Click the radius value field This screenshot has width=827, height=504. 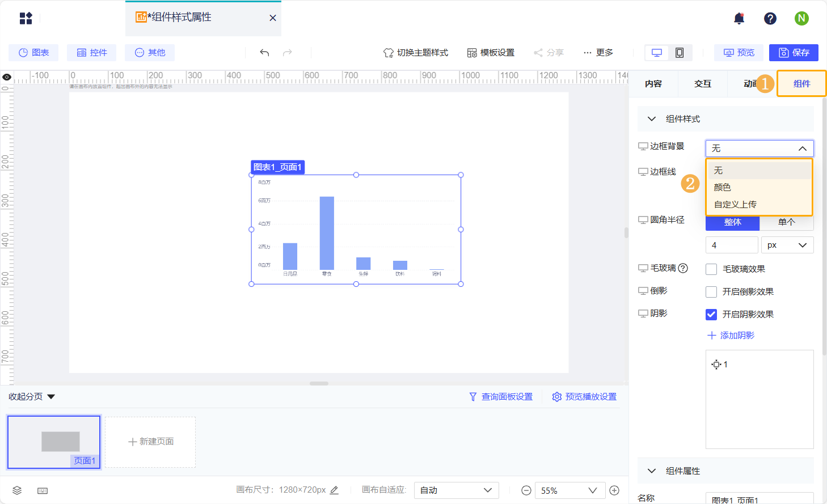pyautogui.click(x=732, y=245)
